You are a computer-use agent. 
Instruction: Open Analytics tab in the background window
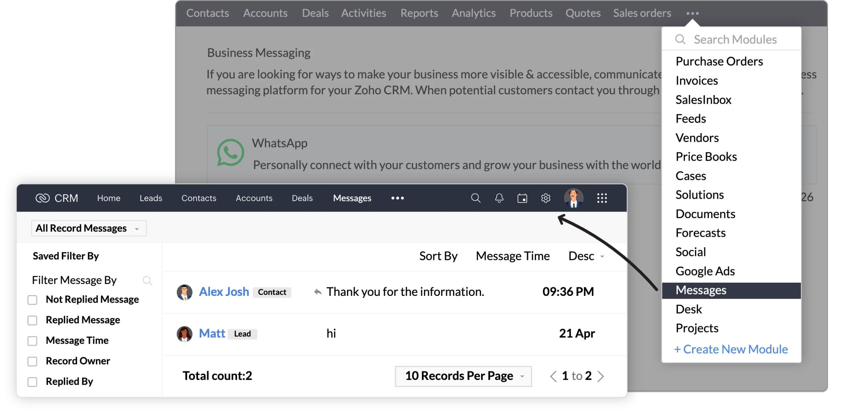(x=473, y=13)
